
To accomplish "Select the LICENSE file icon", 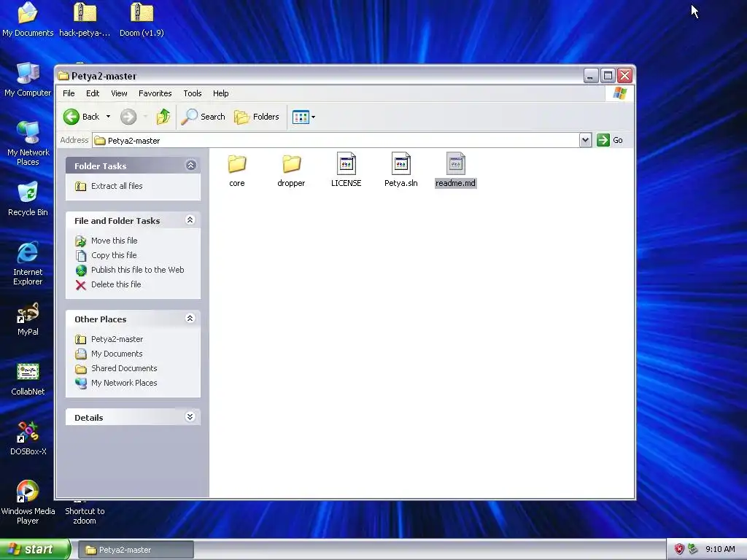I will coord(347,163).
